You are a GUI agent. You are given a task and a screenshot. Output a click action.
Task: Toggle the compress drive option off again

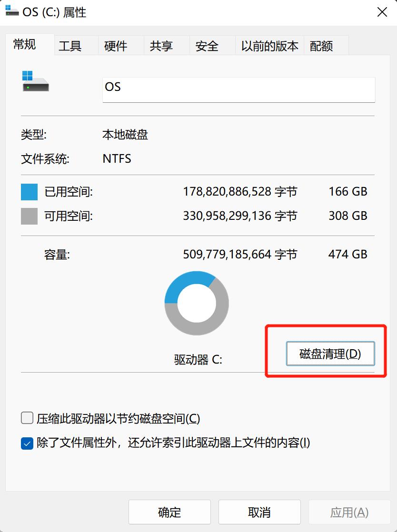click(27, 418)
